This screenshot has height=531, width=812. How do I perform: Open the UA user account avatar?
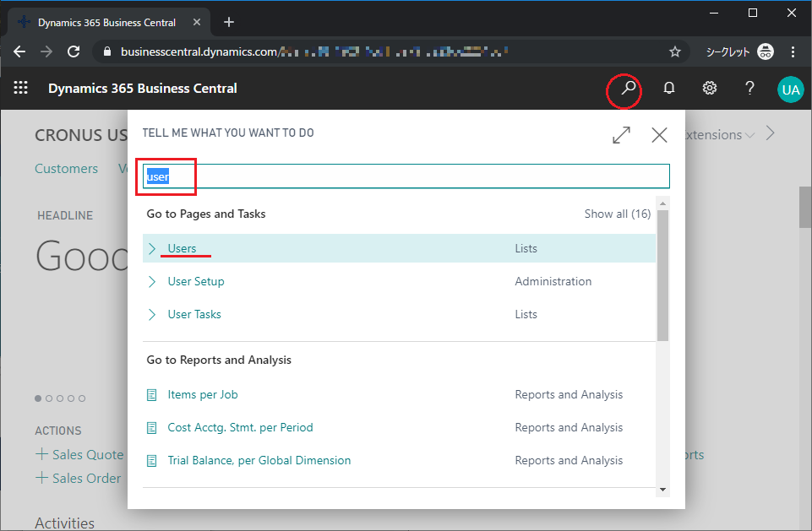point(791,89)
